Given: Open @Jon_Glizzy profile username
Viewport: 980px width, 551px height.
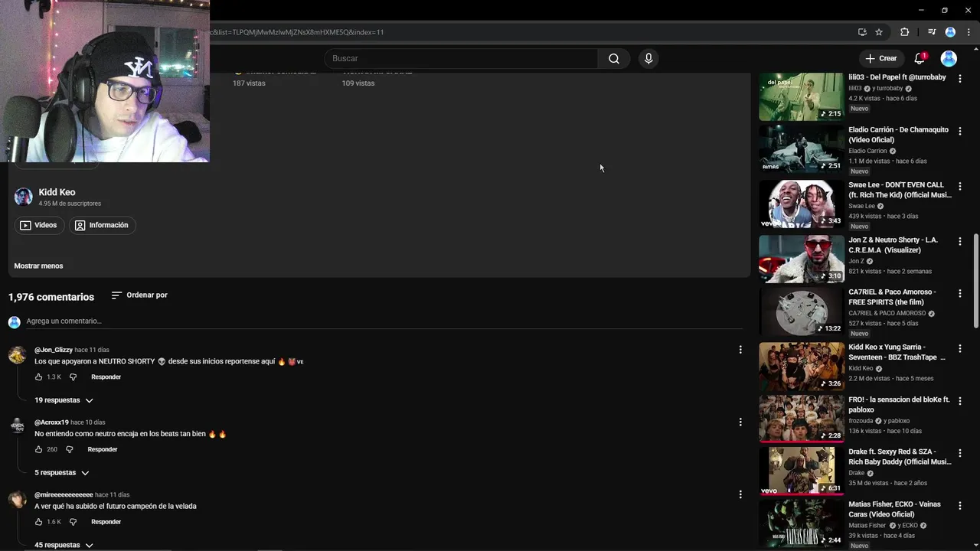Looking at the screenshot, I should (54, 350).
